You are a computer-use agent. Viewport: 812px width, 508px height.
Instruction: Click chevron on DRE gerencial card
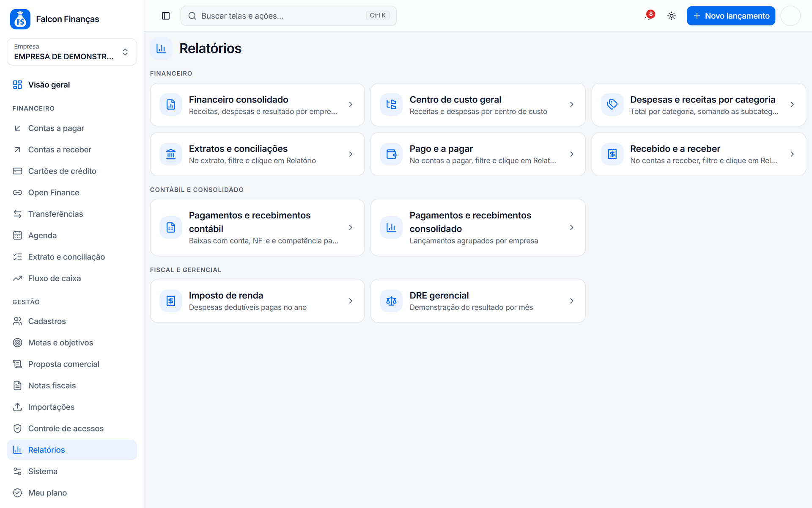click(x=571, y=301)
